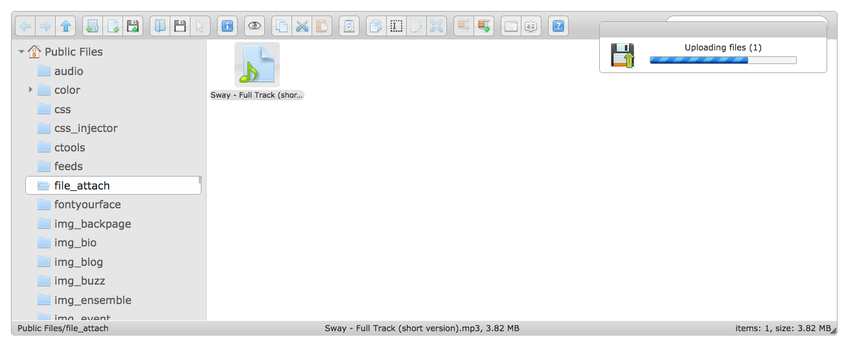Screen dimensions: 868x348
Task: Open help with the question mark icon
Action: (x=558, y=26)
